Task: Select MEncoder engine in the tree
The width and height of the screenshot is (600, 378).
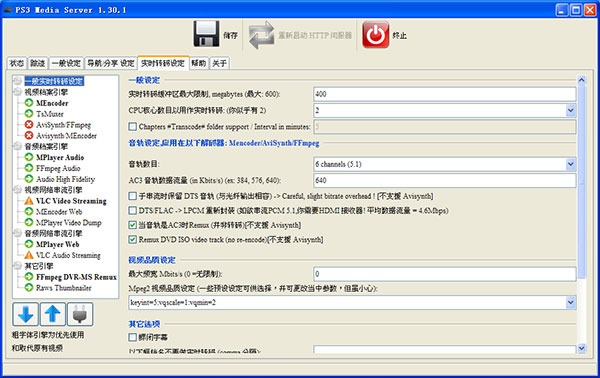Action: (x=52, y=103)
